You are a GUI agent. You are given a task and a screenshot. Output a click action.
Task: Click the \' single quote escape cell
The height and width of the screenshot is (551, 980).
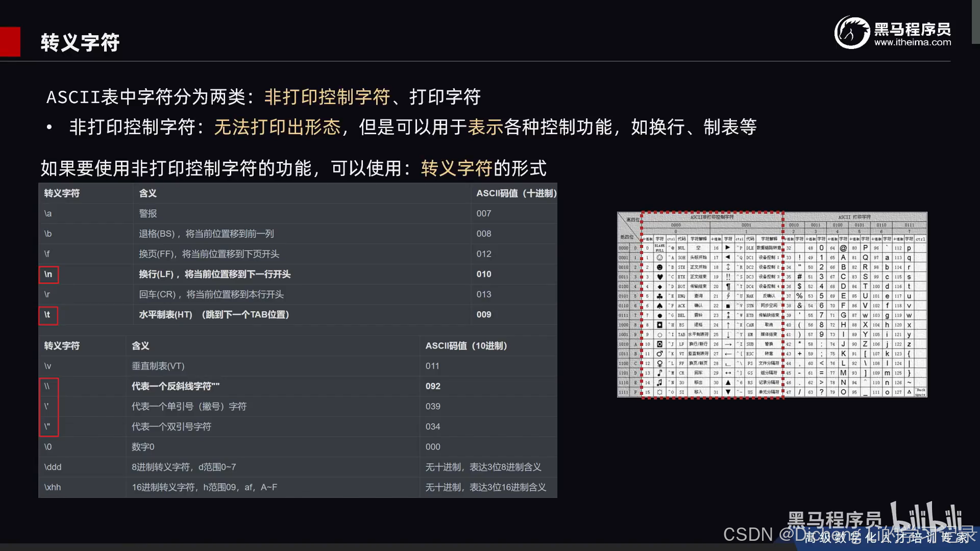point(48,407)
